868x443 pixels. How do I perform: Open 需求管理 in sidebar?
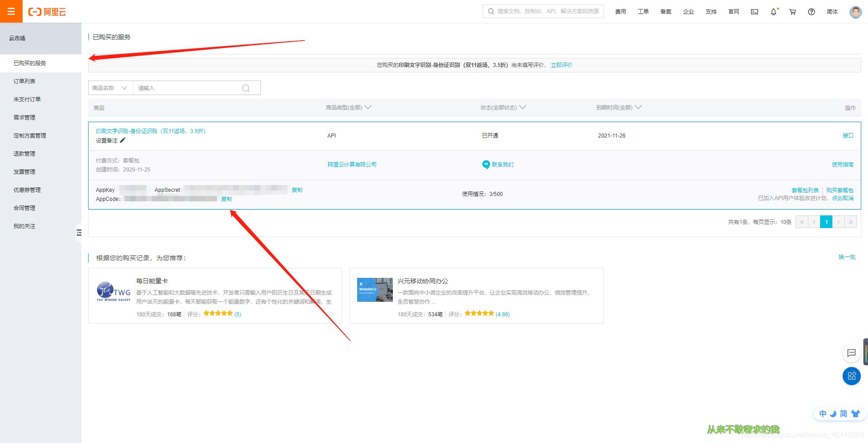click(41, 118)
